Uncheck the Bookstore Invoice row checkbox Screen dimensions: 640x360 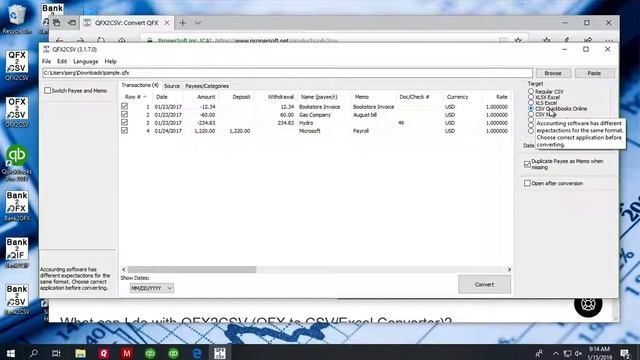tap(124, 106)
